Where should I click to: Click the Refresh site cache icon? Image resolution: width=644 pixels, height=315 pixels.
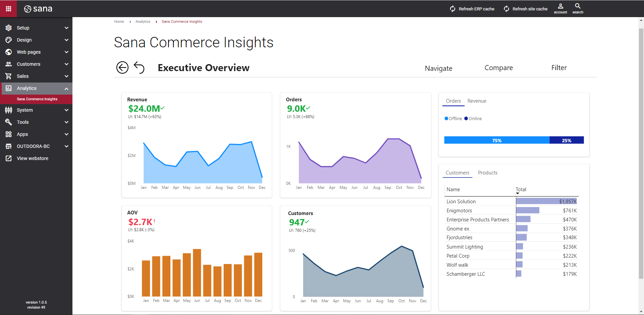click(506, 9)
